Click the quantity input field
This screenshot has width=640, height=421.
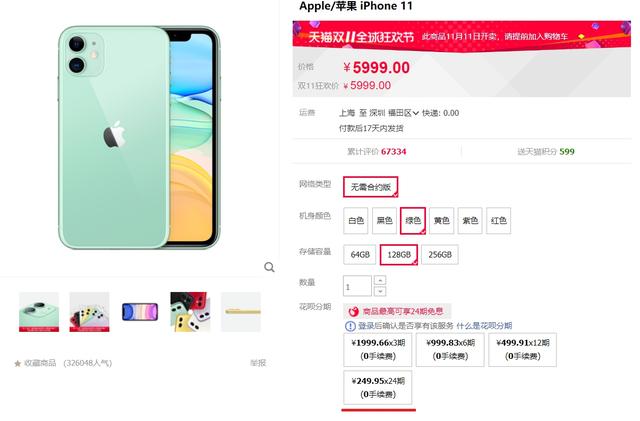pyautogui.click(x=358, y=286)
